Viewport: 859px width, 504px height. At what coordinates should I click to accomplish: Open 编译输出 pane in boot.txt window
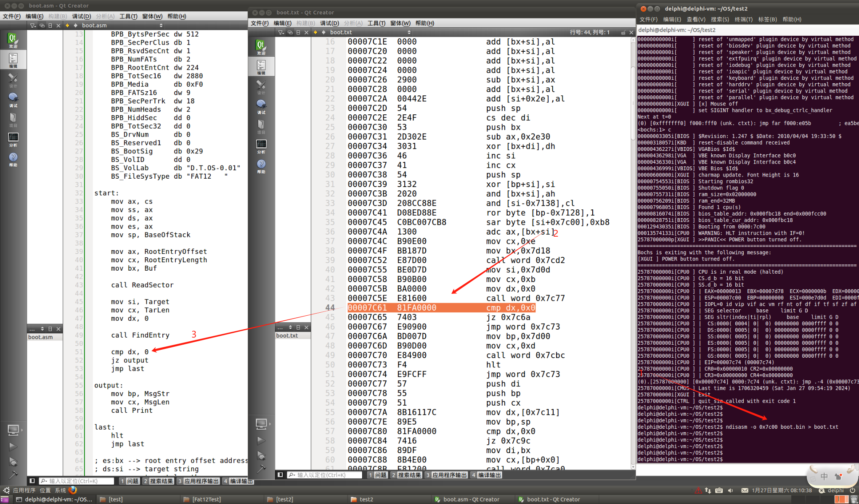pos(487,475)
